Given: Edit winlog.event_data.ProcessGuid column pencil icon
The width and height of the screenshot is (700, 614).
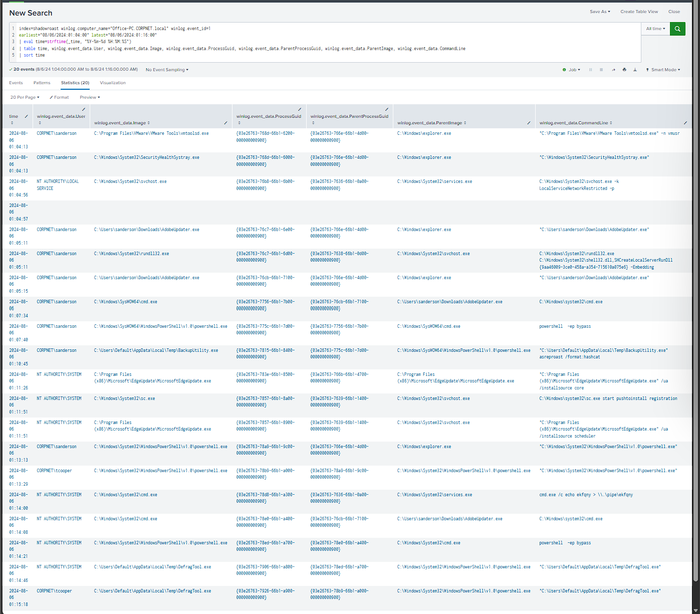Looking at the screenshot, I should (x=300, y=109).
